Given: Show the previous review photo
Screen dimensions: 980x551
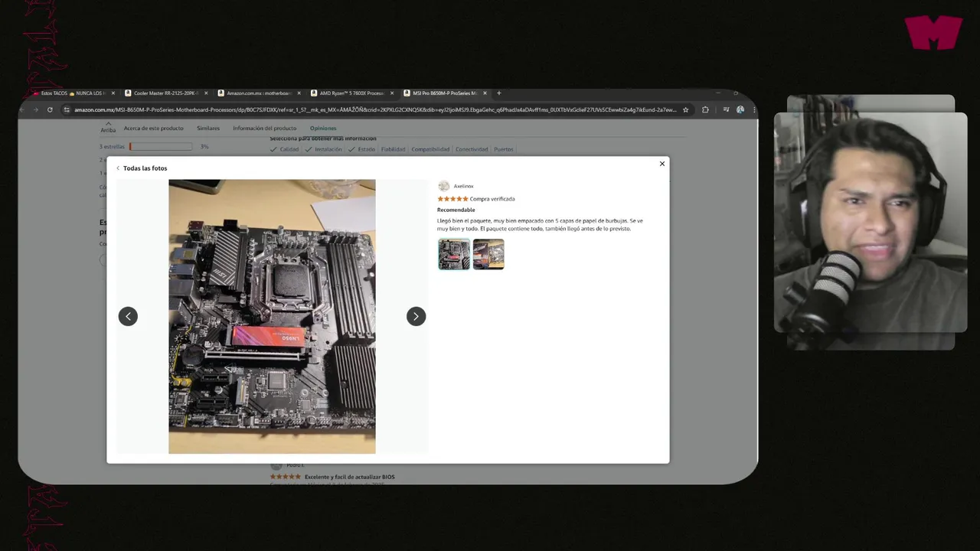Looking at the screenshot, I should 128,316.
